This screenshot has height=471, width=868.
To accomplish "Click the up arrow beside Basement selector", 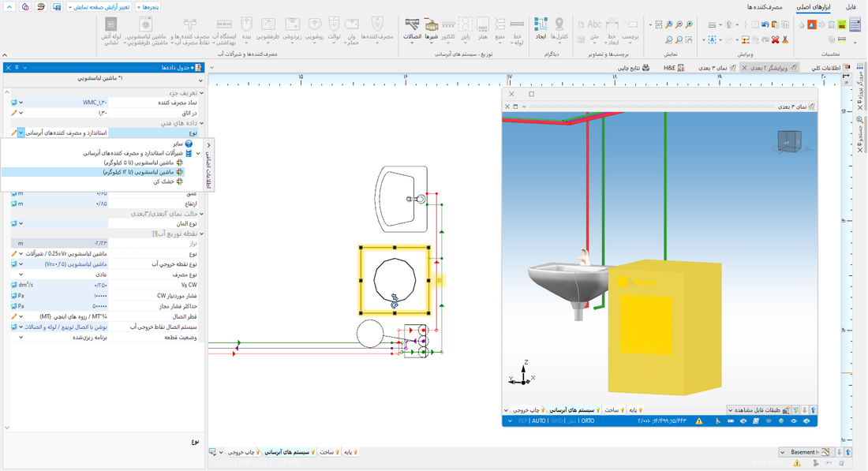I will [848, 452].
